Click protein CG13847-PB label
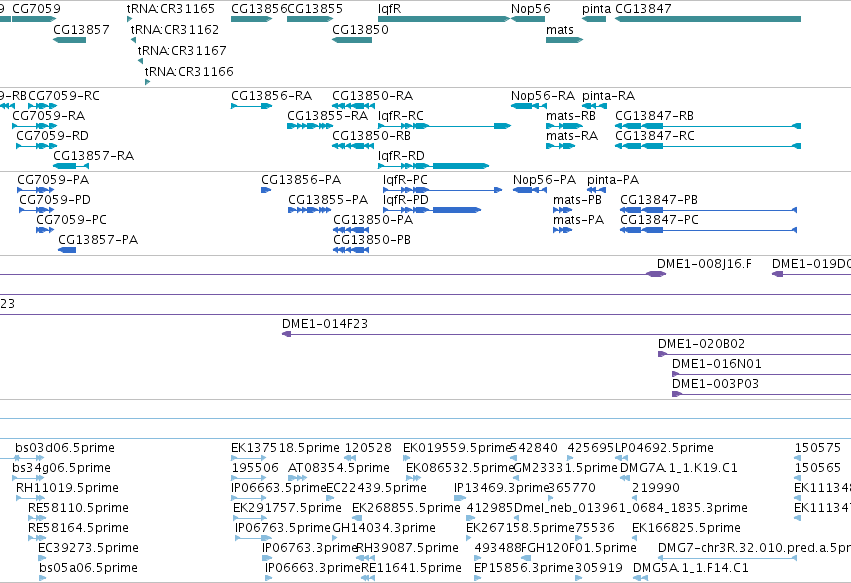851x583 pixels. click(659, 200)
